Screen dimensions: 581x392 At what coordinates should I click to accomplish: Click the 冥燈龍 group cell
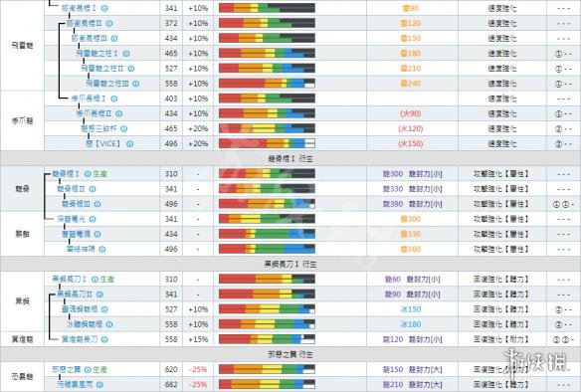pyautogui.click(x=22, y=339)
